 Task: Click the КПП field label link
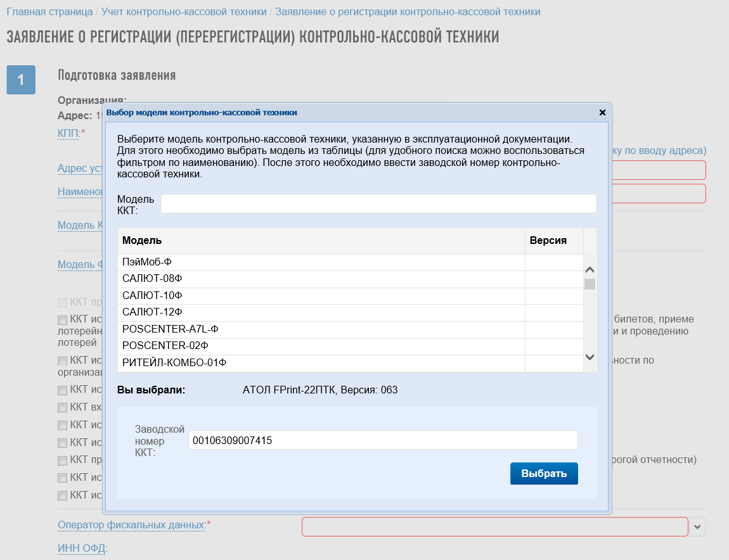[68, 134]
